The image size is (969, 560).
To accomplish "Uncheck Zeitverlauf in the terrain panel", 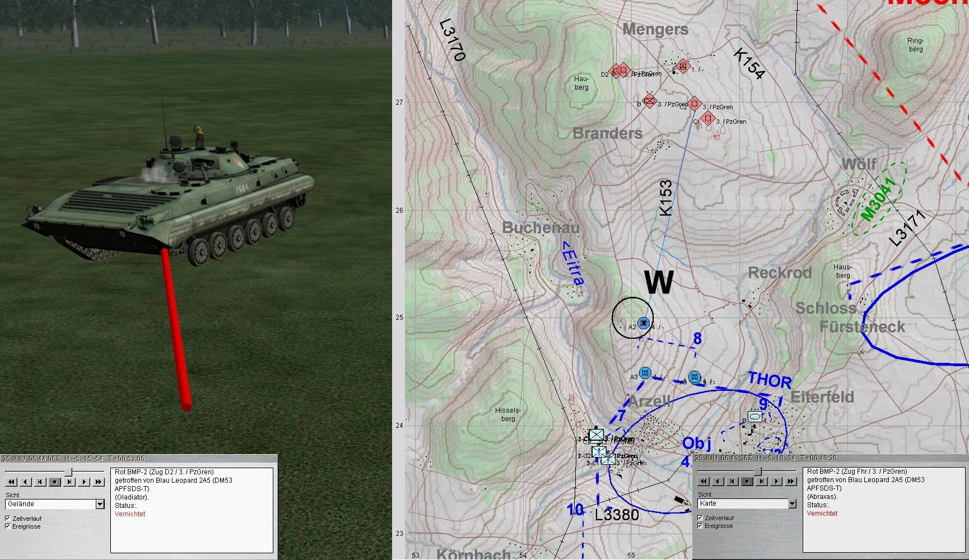I will (x=8, y=519).
